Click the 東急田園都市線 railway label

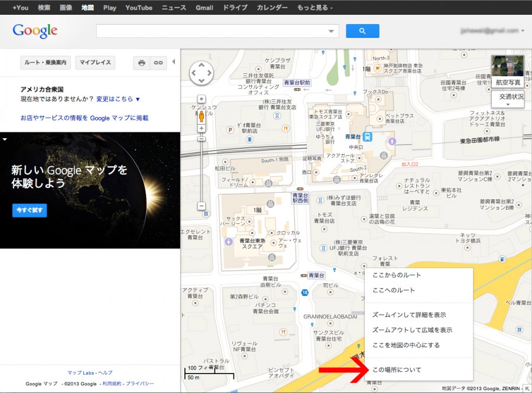(x=480, y=140)
